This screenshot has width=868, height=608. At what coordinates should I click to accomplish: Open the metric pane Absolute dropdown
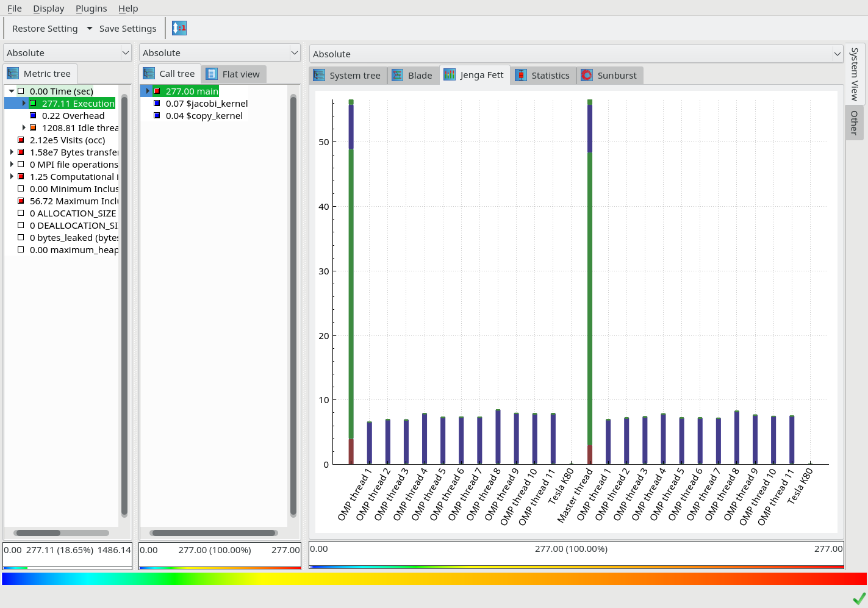coord(67,53)
